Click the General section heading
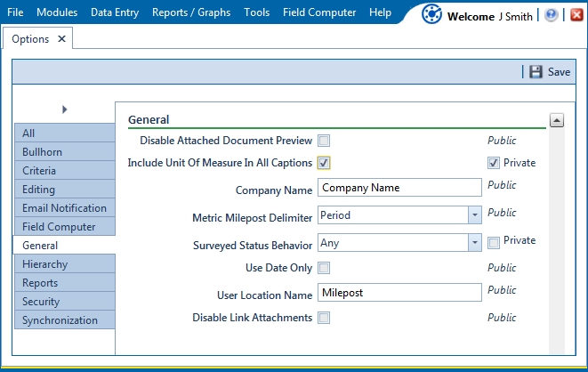Image resolution: width=588 pixels, height=372 pixels. tap(149, 119)
